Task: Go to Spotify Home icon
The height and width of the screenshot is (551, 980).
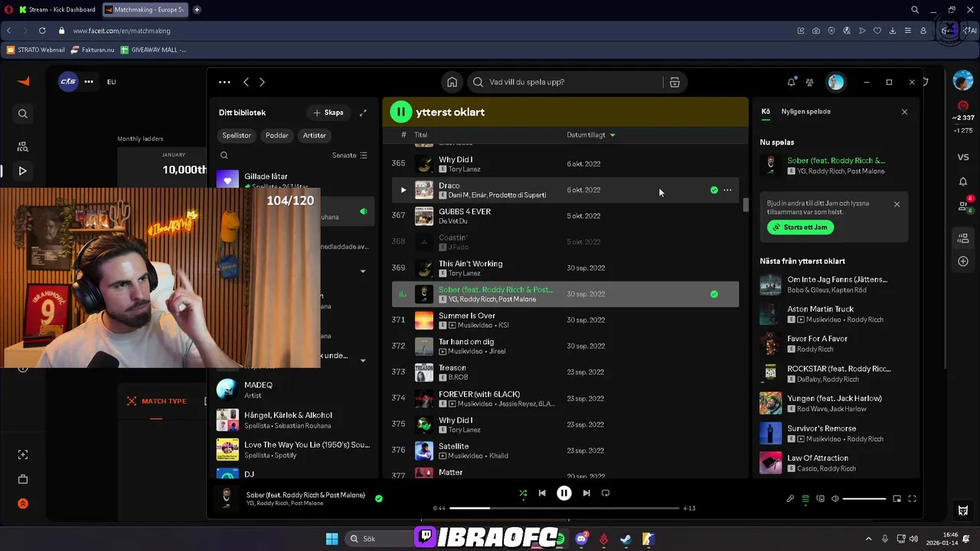Action: [452, 83]
